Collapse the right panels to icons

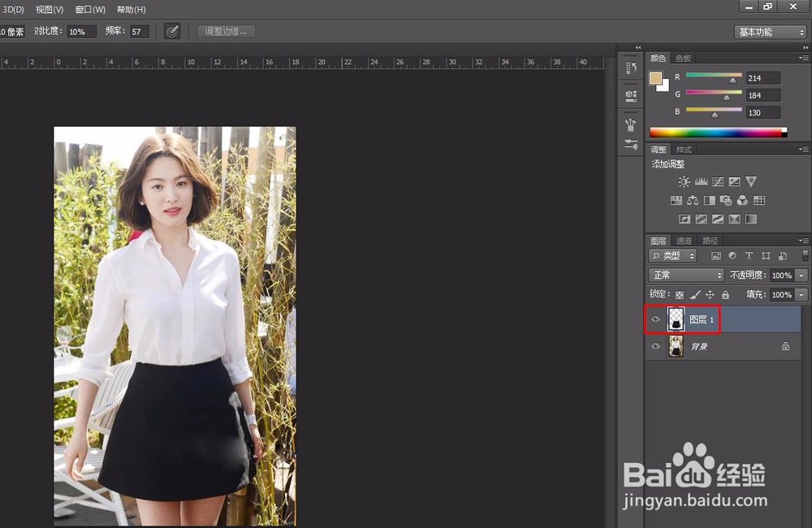click(806, 47)
